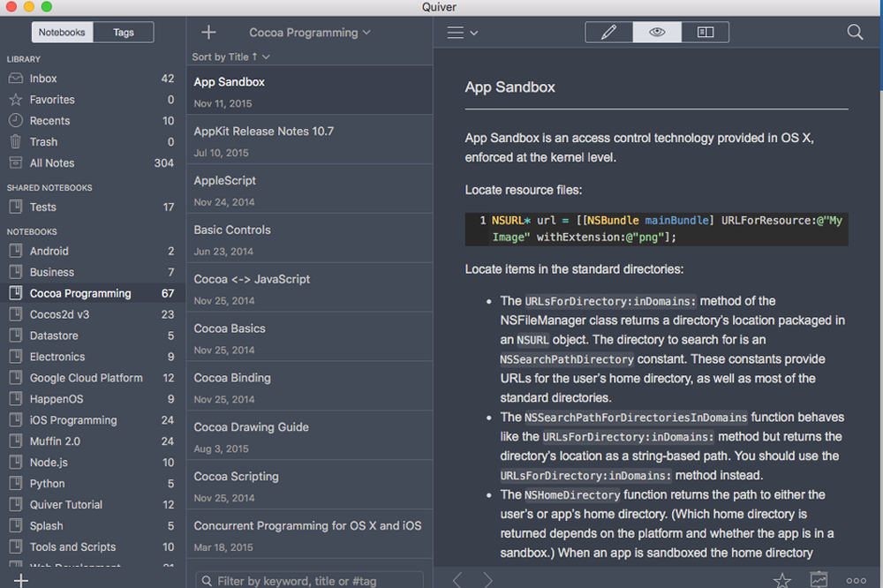Open the Google Cloud Platform notebook
This screenshot has width=883, height=588.
[x=93, y=378]
